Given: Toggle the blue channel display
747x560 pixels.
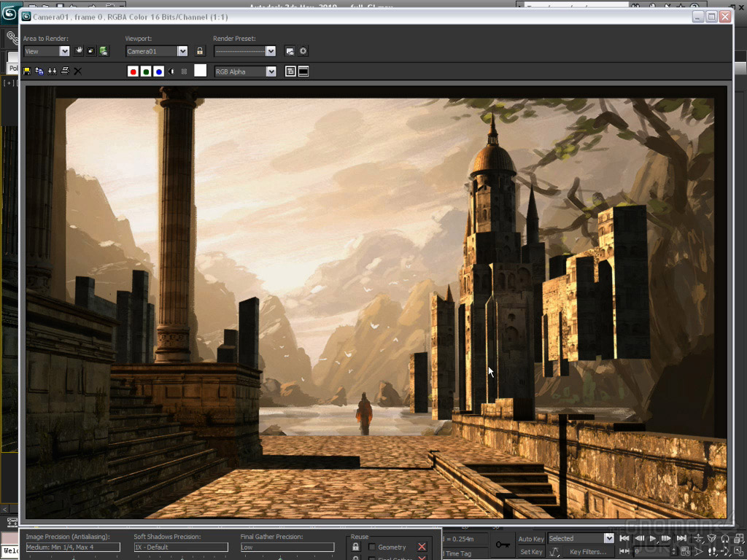Looking at the screenshot, I should (158, 71).
